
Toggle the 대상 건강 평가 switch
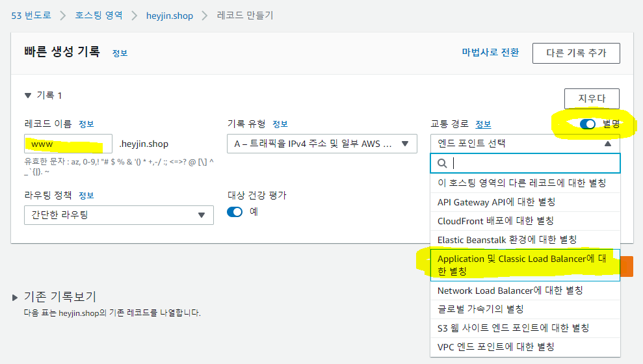click(235, 212)
